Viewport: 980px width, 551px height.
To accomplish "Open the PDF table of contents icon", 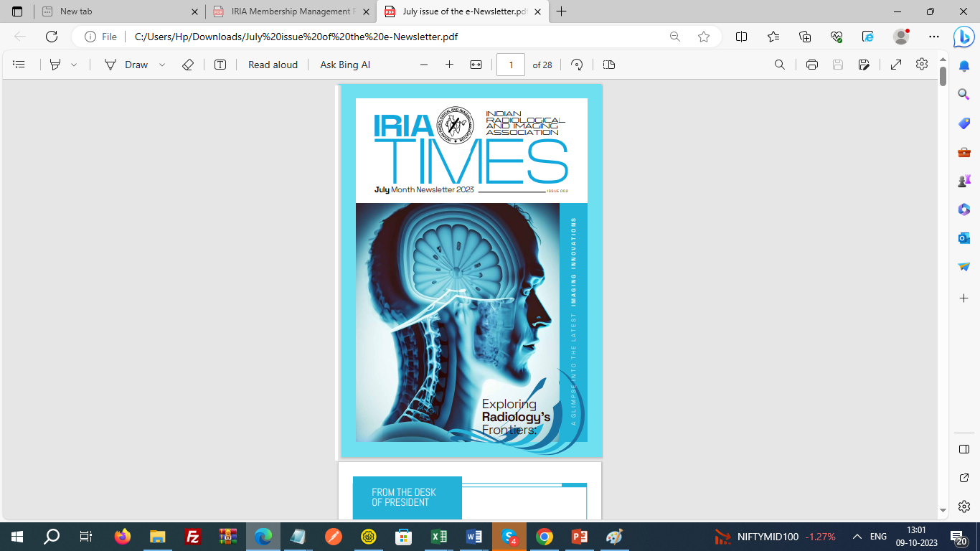I will [19, 65].
